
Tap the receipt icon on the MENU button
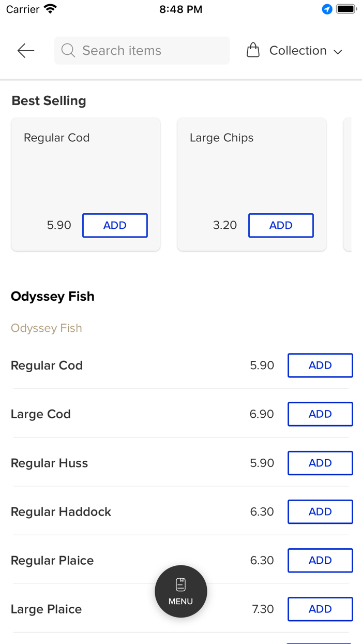tap(180, 583)
